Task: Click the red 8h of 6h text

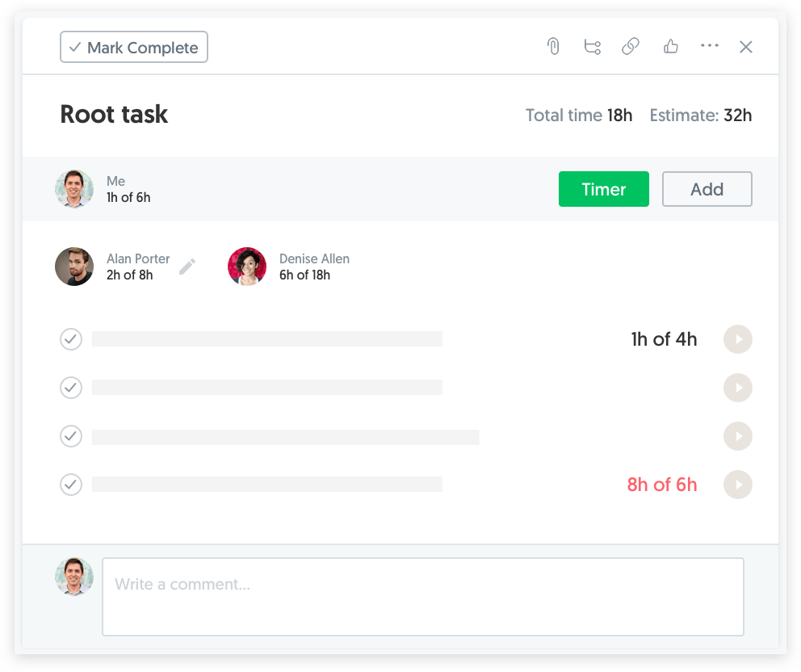Action: coord(662,485)
